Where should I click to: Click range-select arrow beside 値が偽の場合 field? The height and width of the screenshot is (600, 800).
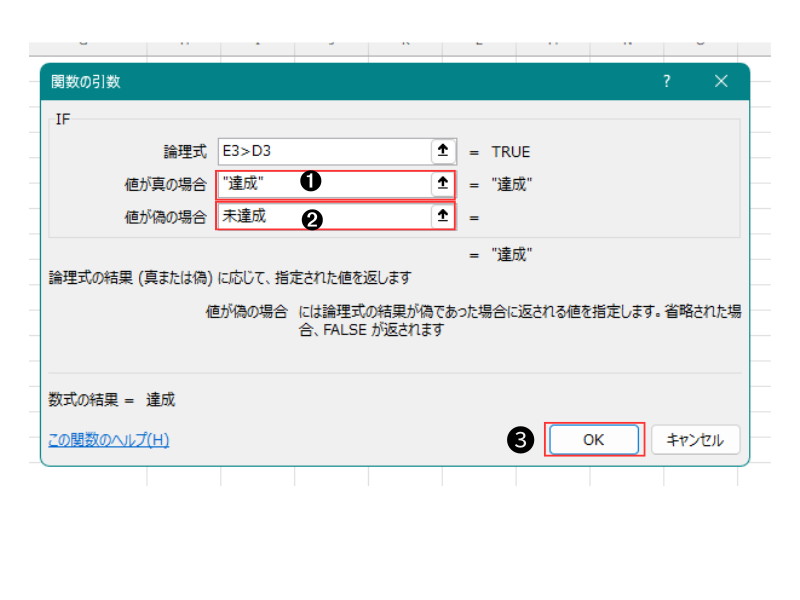442,216
